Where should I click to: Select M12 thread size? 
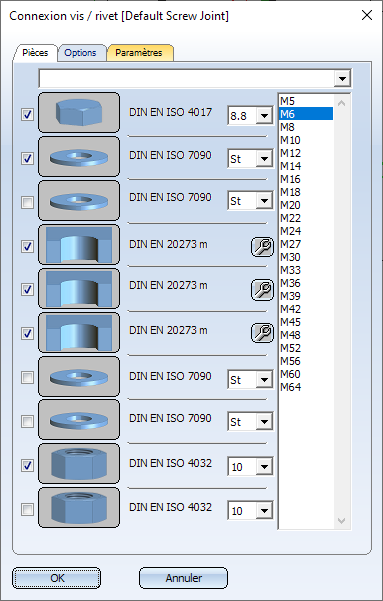(306, 153)
